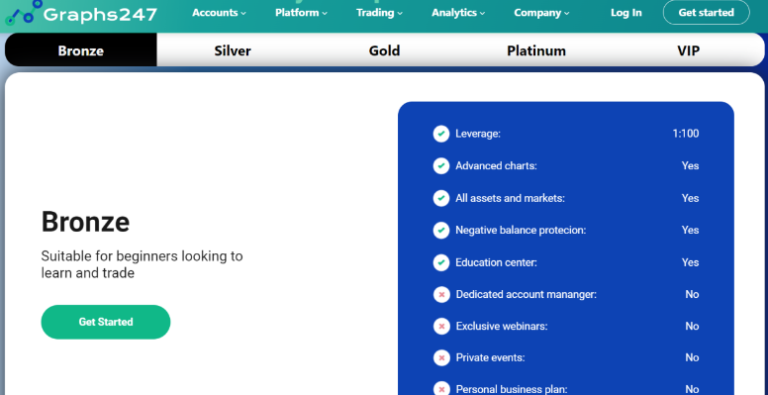The image size is (768, 395).
Task: Click the Education center checkmark icon
Action: tap(441, 263)
